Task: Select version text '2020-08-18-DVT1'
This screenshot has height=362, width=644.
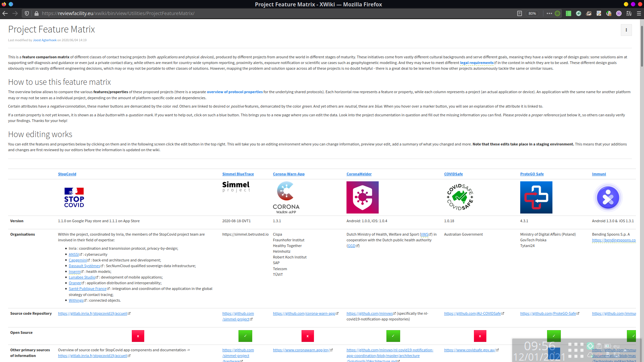Action: pos(236,221)
